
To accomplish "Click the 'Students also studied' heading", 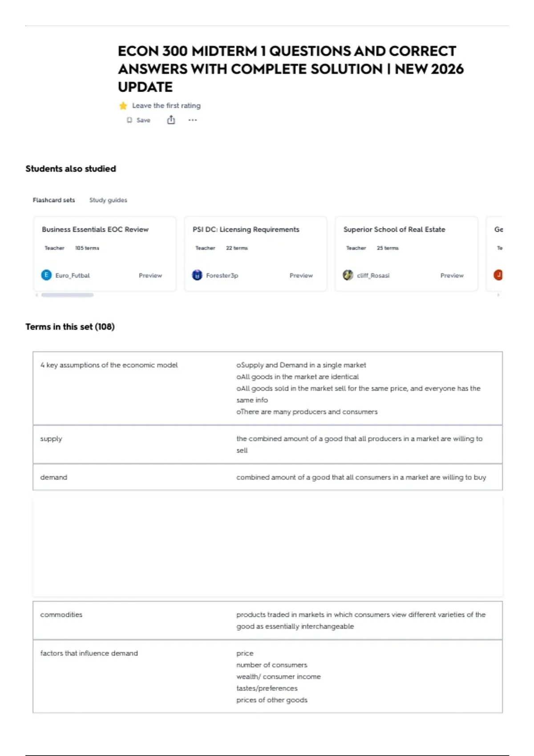I will [x=71, y=169].
